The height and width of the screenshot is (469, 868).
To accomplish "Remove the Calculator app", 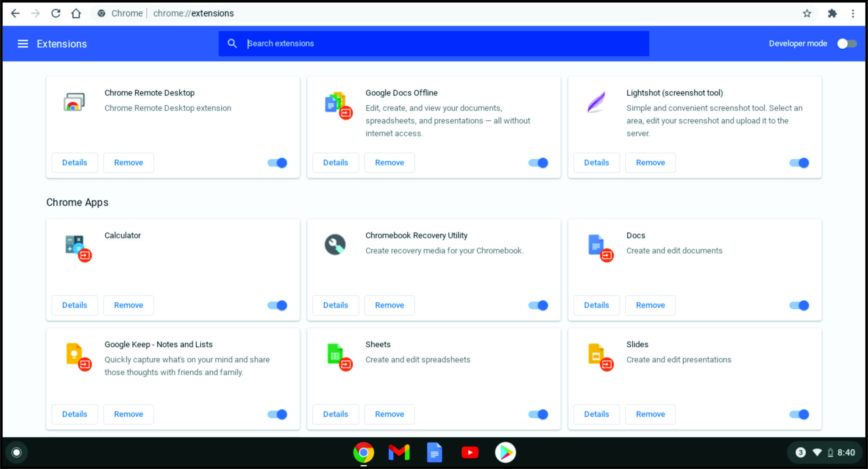I will click(x=128, y=305).
